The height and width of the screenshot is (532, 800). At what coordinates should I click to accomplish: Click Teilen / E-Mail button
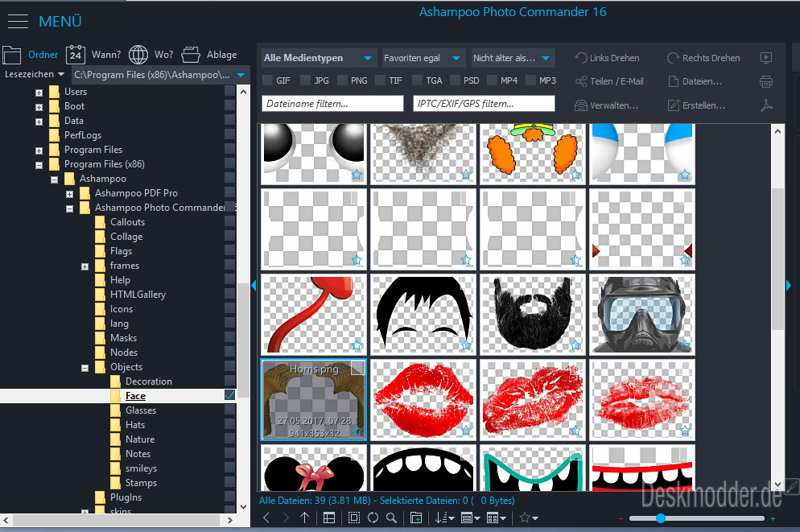609,81
